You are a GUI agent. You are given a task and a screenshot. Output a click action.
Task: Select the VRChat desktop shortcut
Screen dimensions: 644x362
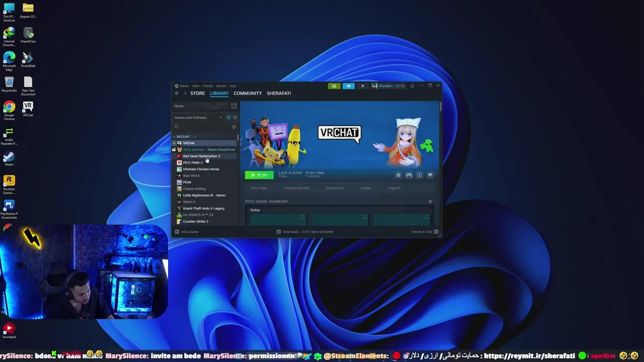pyautogui.click(x=28, y=109)
